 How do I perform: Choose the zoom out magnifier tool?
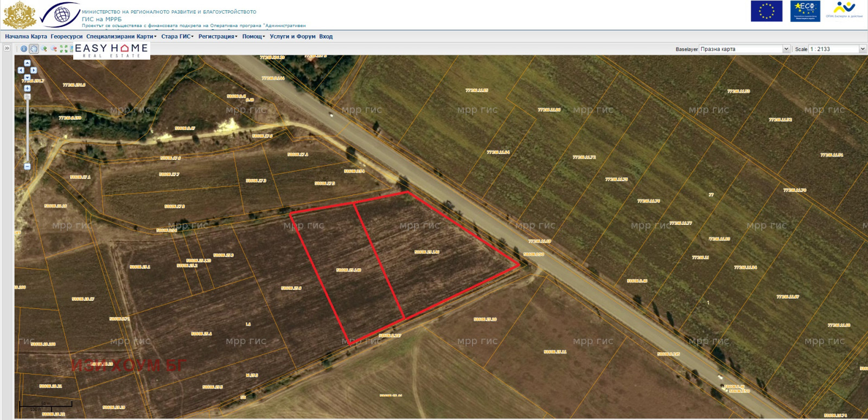pos(54,49)
